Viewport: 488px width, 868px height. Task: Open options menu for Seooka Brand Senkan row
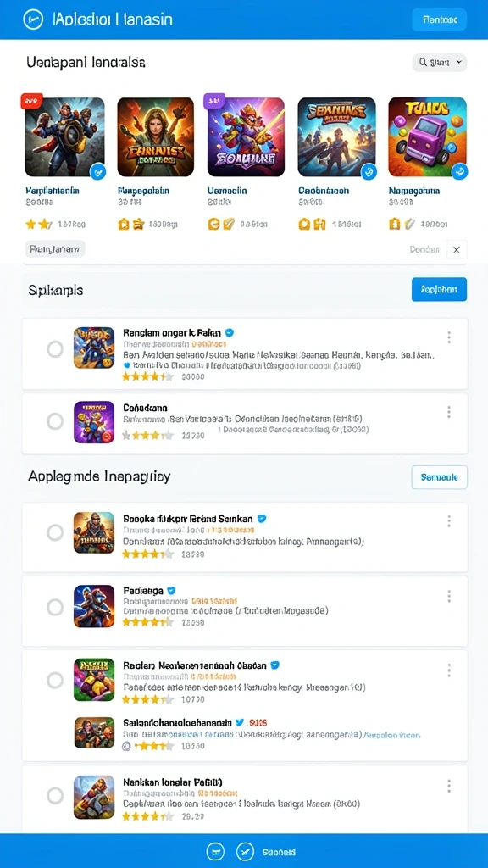coord(449,521)
